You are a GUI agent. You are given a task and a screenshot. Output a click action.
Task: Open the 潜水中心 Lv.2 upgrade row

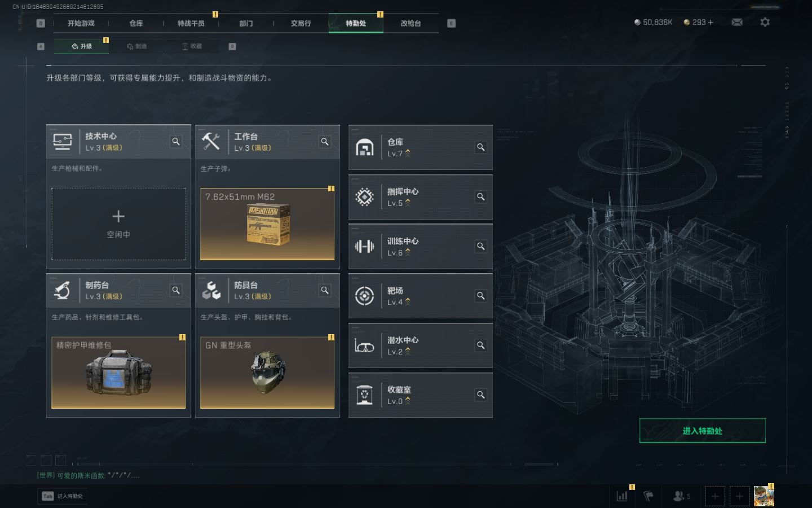[421, 345]
